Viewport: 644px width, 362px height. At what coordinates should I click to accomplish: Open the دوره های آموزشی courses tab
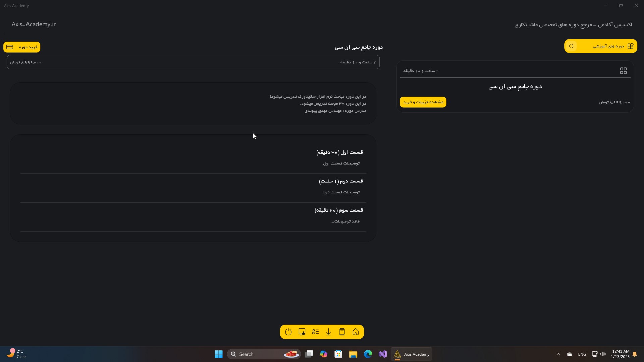pyautogui.click(x=608, y=46)
